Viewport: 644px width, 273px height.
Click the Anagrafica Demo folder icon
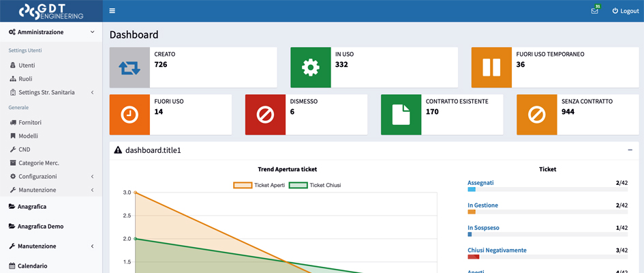(x=12, y=227)
